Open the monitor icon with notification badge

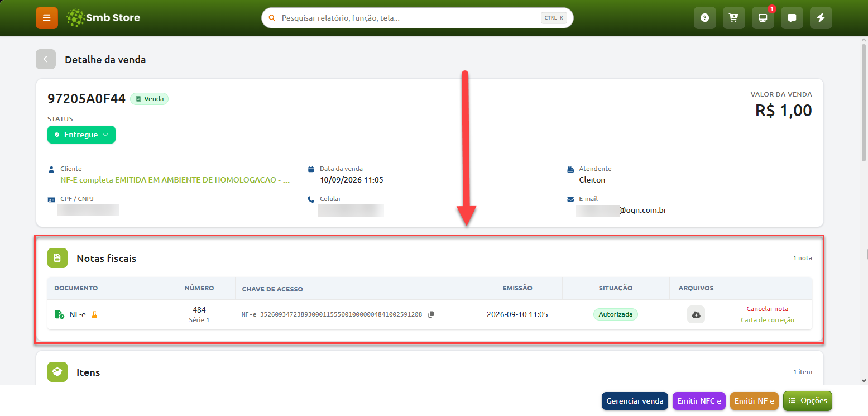coord(763,18)
